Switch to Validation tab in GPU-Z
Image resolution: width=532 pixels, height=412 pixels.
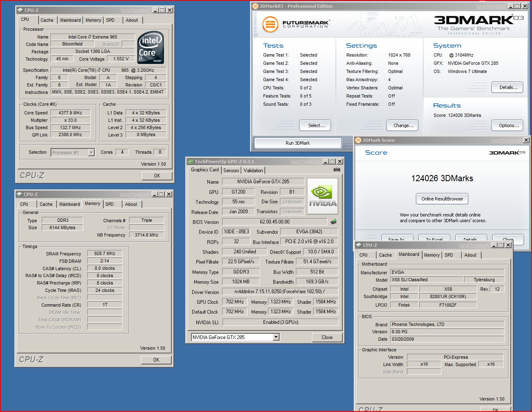253,171
